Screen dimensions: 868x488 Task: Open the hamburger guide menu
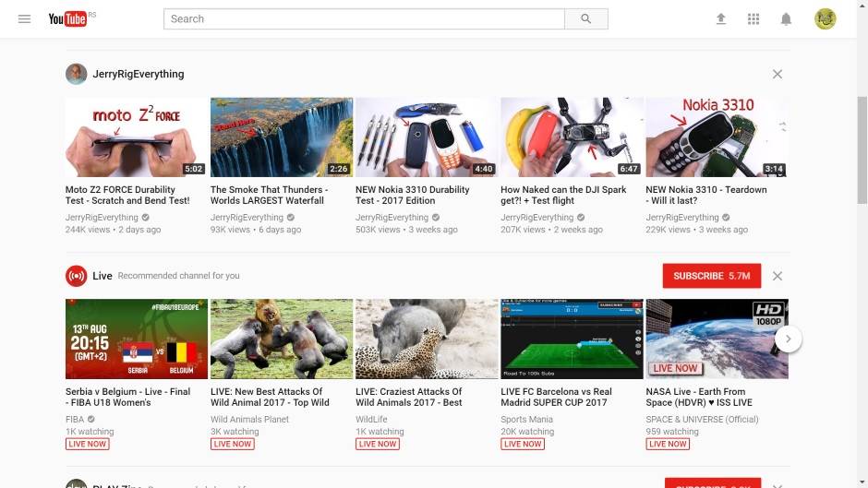[25, 18]
